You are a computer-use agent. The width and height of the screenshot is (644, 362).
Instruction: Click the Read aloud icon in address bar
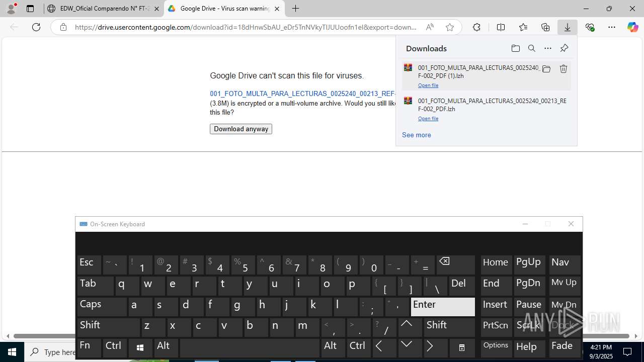click(x=430, y=27)
